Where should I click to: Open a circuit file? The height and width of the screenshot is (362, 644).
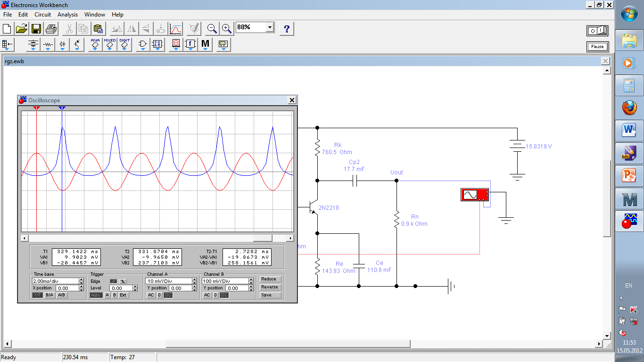pos(22,29)
